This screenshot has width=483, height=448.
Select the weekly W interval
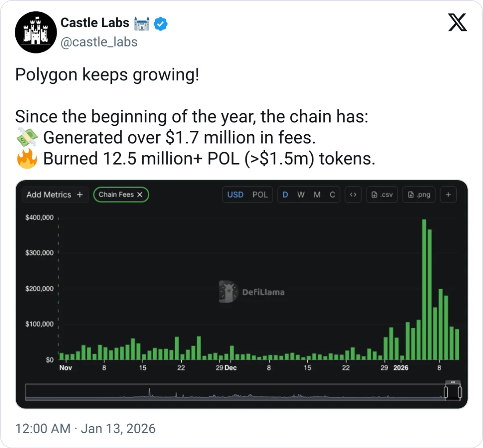[301, 195]
